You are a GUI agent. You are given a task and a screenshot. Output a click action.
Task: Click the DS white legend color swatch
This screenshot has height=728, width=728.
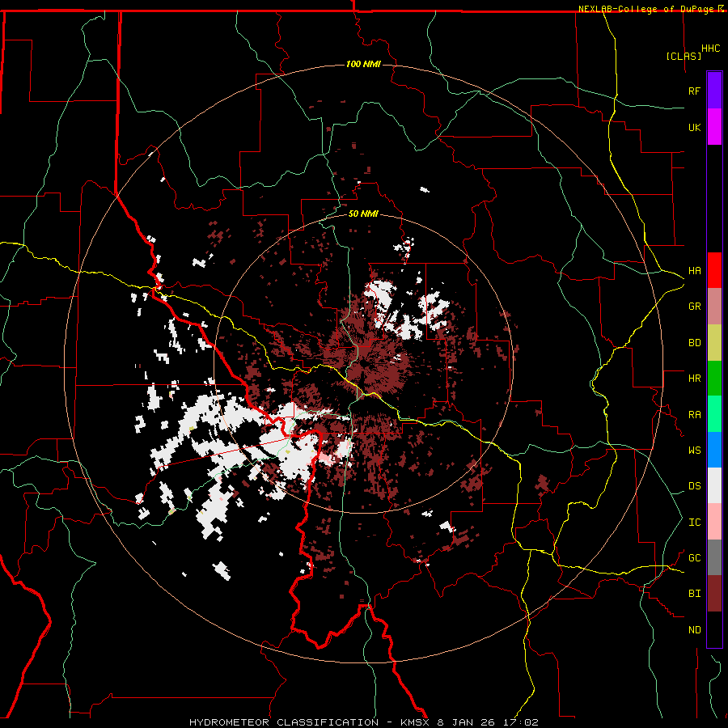[x=714, y=485]
